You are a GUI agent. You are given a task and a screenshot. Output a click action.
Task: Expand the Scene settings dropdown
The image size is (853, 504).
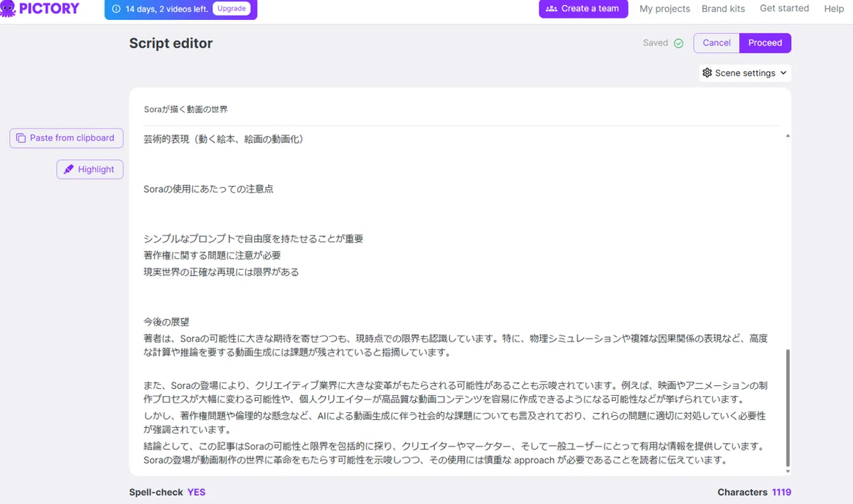(x=745, y=73)
